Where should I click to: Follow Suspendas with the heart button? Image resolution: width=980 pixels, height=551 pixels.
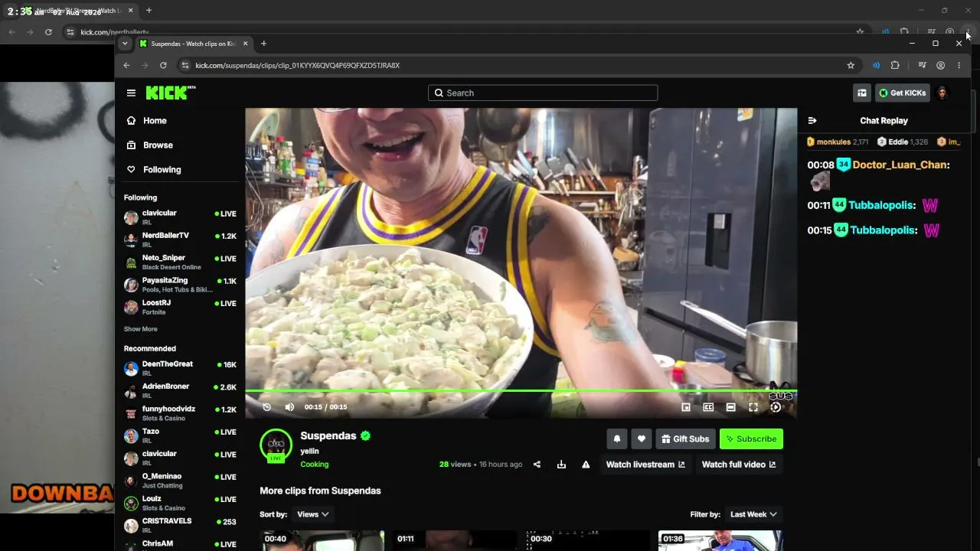[642, 439]
